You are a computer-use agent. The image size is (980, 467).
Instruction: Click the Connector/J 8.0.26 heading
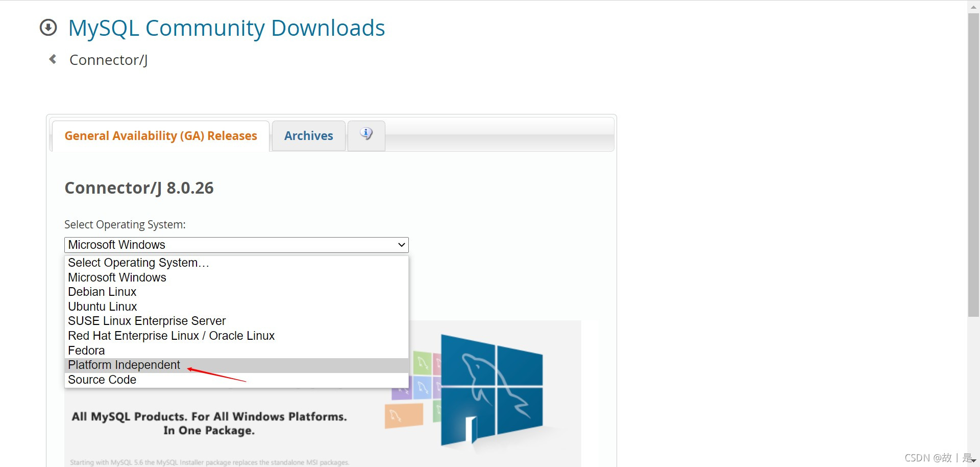coord(139,188)
